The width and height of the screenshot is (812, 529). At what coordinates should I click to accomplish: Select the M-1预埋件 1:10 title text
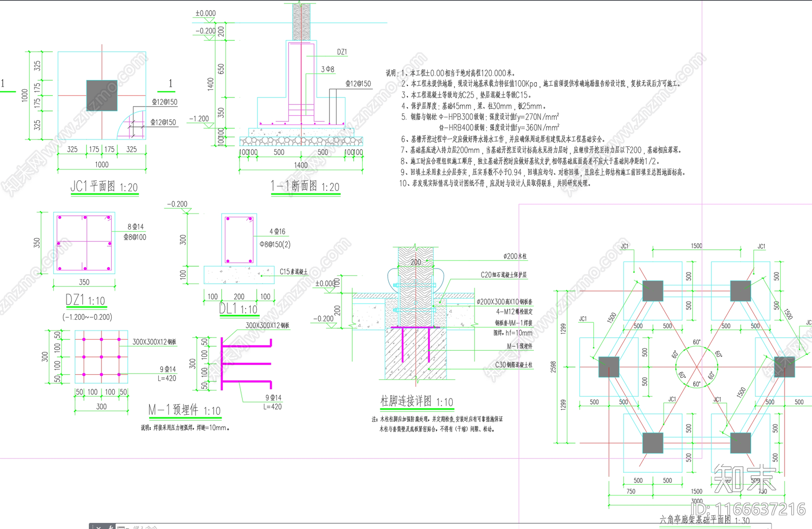184,410
